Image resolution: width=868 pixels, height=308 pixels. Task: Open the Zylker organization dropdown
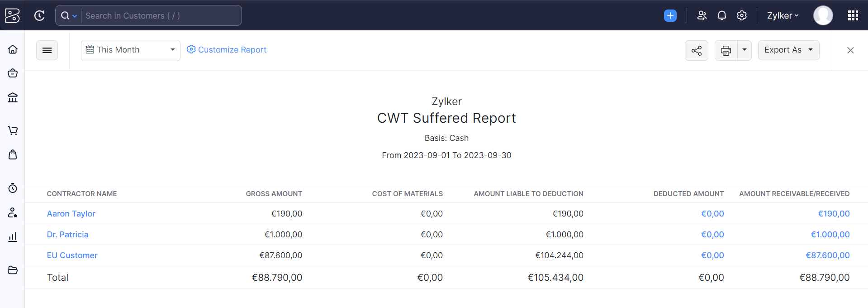coord(783,15)
